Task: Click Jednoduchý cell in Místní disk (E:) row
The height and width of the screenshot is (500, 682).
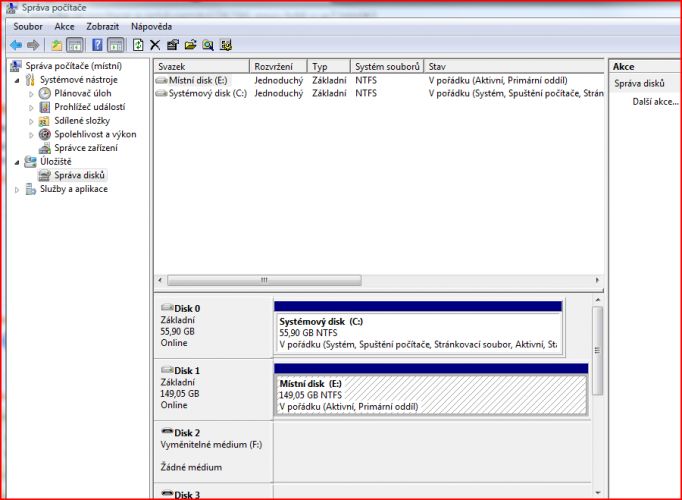Action: [278, 80]
